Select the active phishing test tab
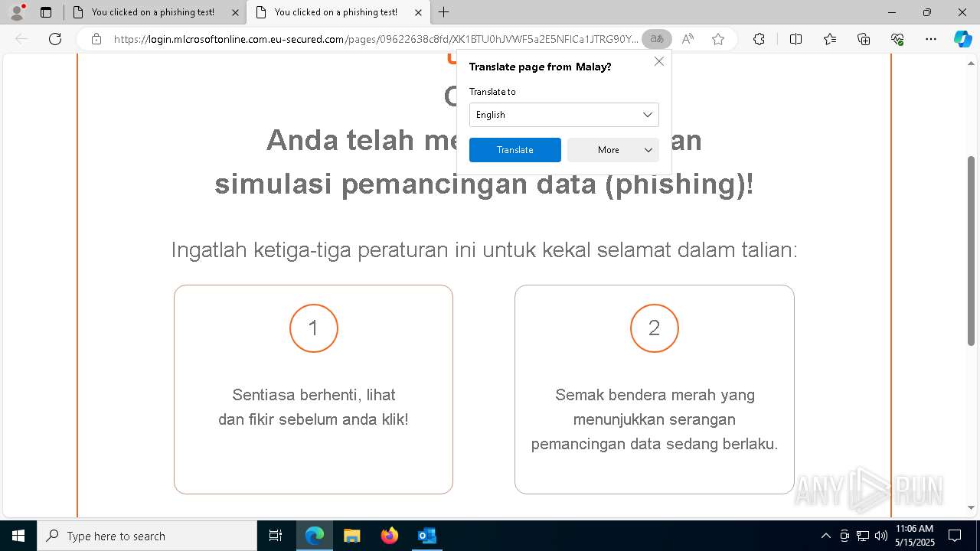This screenshot has height=551, width=980. point(337,12)
